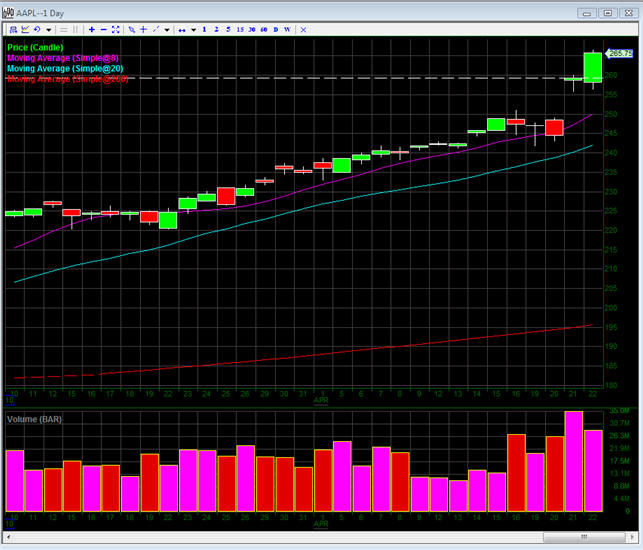The image size is (643, 550).
Task: Click the first chart settings icon in toolbar
Action: tap(10, 30)
